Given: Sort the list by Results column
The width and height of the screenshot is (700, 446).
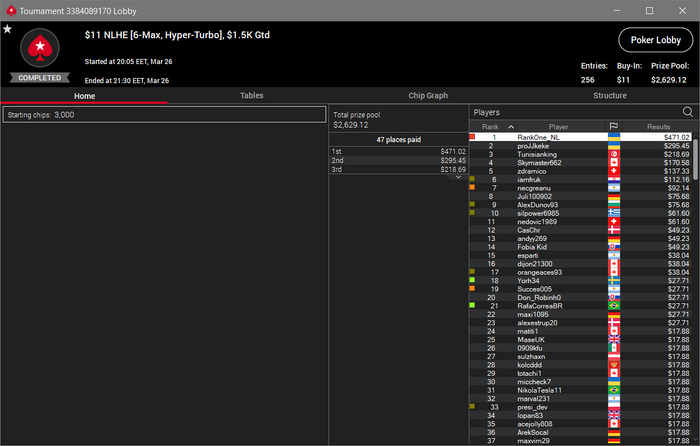Looking at the screenshot, I should 658,127.
